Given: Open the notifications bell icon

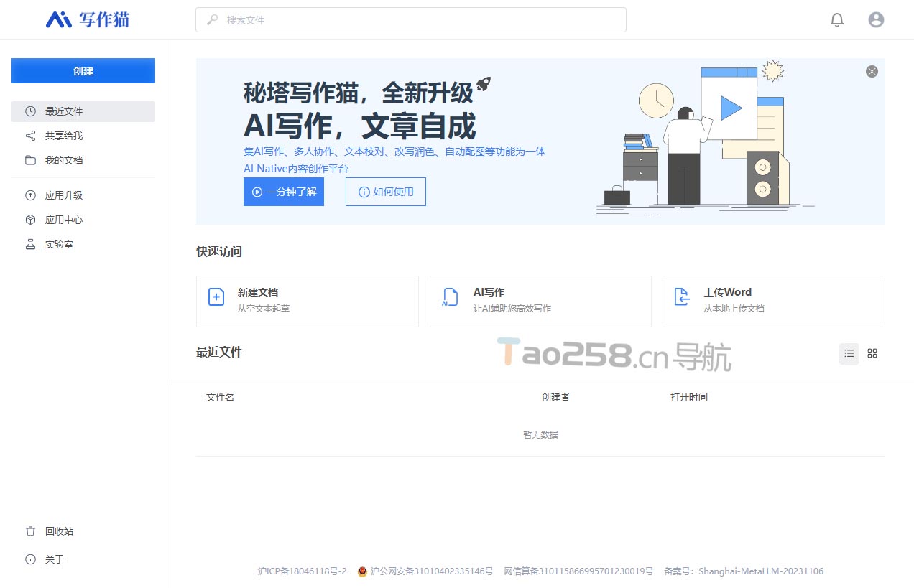Looking at the screenshot, I should tap(837, 20).
